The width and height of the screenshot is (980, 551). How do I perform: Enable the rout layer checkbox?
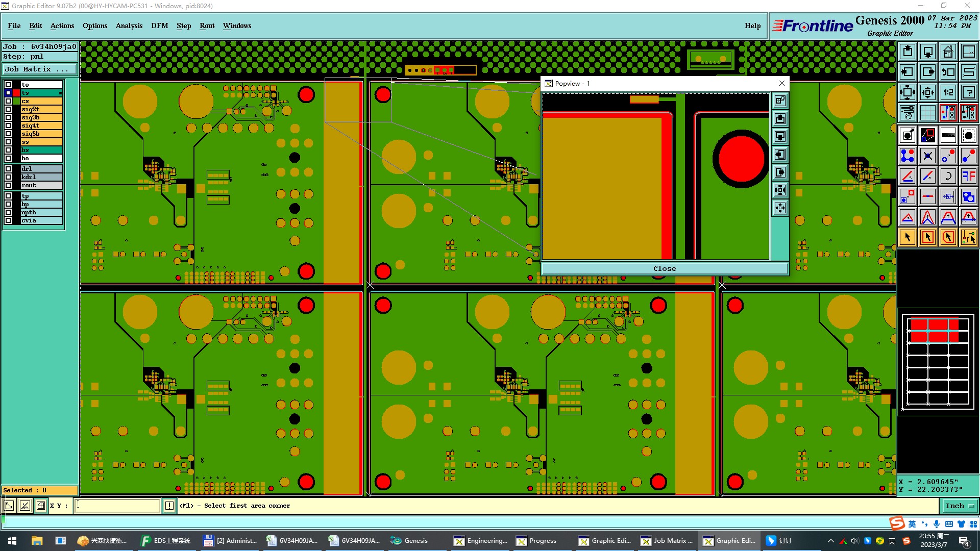pyautogui.click(x=8, y=185)
